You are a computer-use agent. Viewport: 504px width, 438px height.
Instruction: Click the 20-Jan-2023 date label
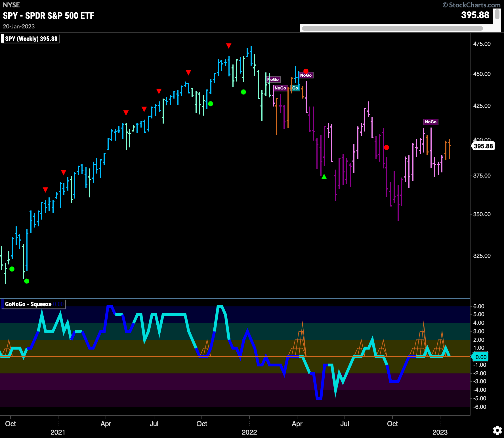tap(19, 26)
